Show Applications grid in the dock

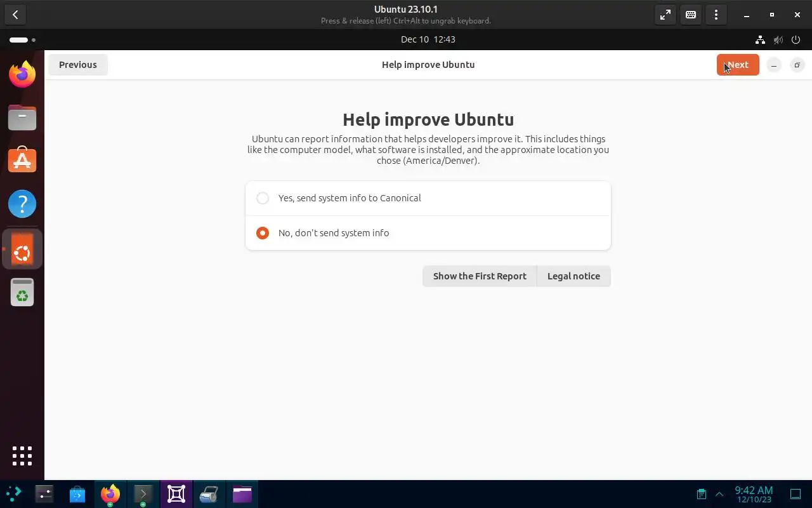click(22, 455)
